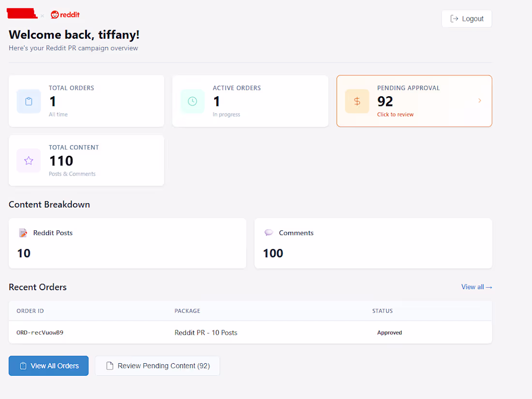Select the ORD-recVuowB9 order row

click(x=193, y=333)
